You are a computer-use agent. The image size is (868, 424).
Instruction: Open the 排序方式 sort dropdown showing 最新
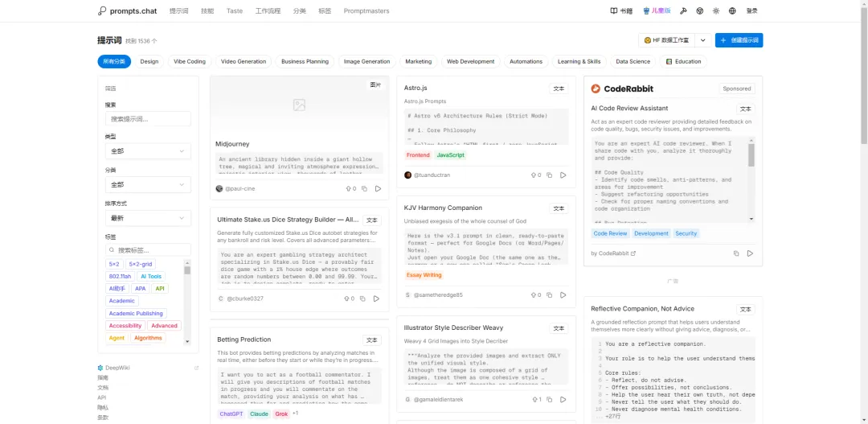[x=148, y=218]
